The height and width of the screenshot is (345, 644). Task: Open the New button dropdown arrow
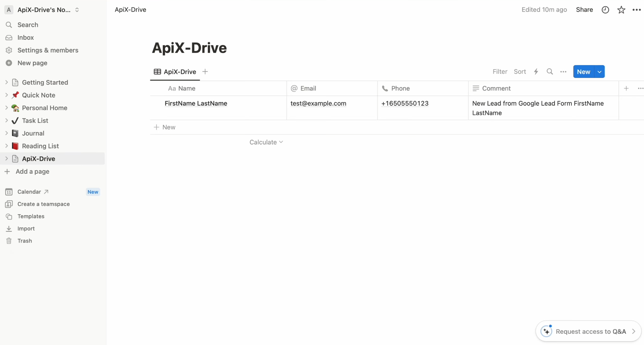point(600,72)
